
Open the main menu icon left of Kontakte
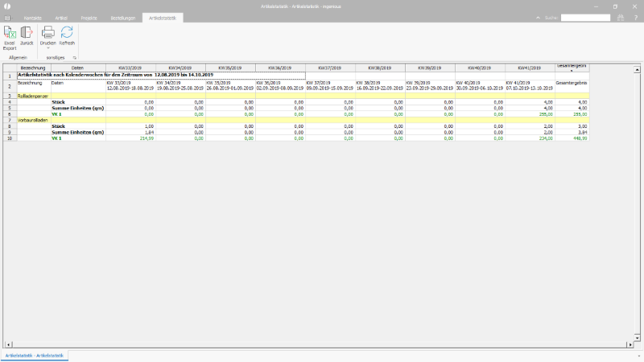(7, 18)
